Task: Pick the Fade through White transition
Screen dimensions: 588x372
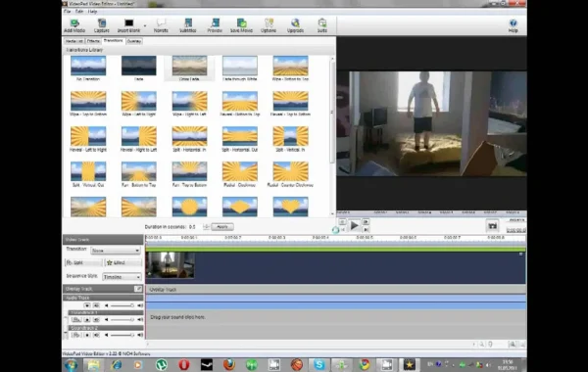Action: coord(240,66)
